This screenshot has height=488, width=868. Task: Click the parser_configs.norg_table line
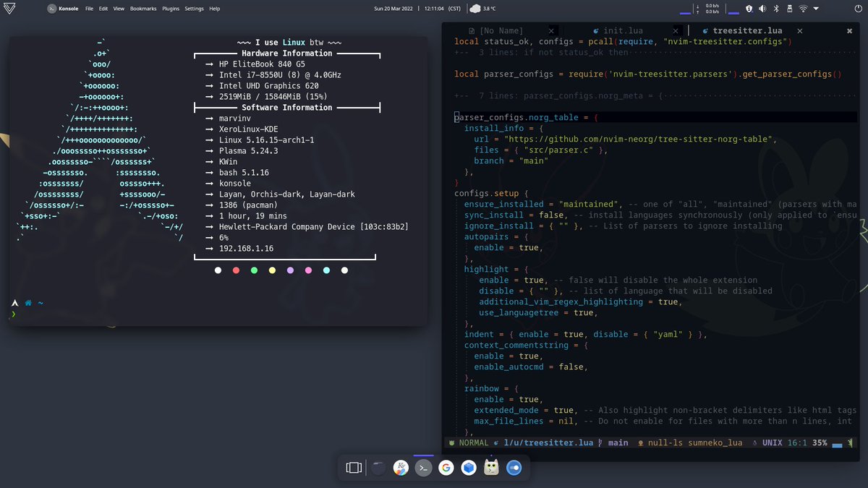655,117
